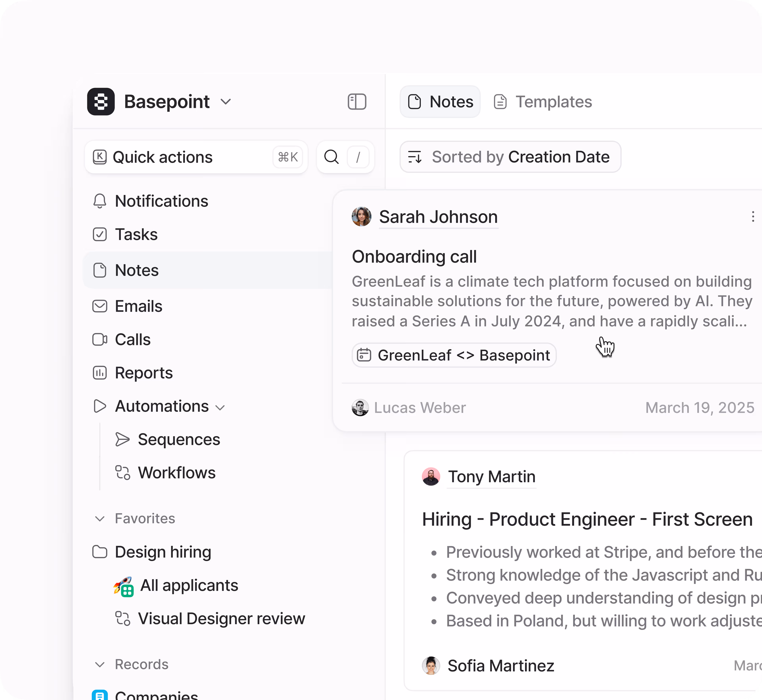Click the Tasks checkmark icon
The height and width of the screenshot is (700, 762).
coord(100,235)
